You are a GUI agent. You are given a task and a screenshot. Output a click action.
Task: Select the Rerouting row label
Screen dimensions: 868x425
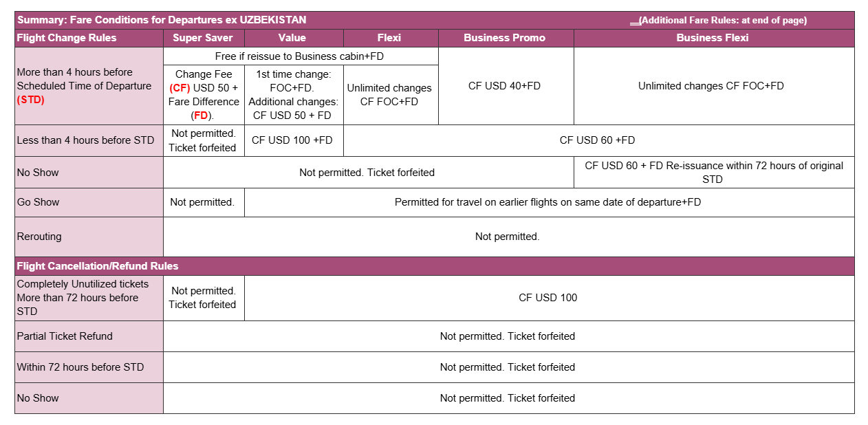(x=89, y=237)
